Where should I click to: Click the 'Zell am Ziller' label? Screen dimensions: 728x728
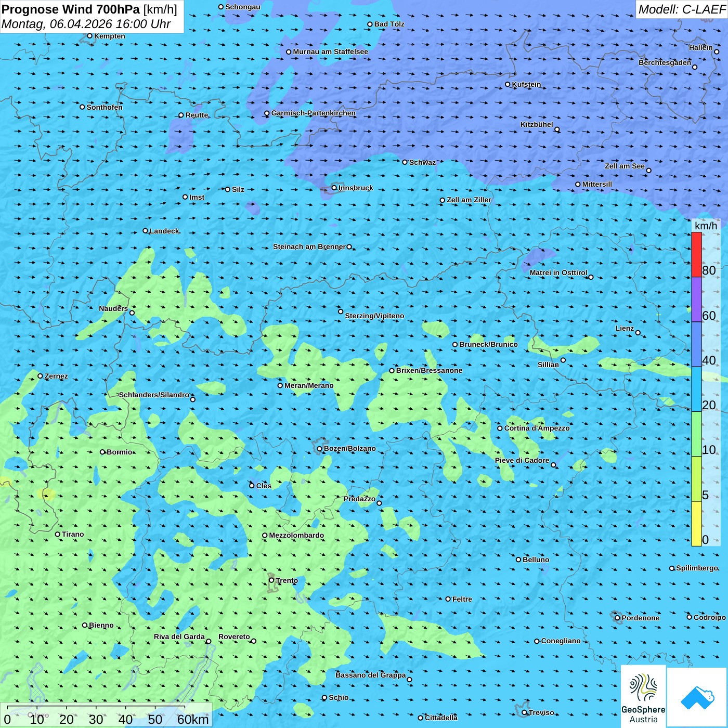(x=469, y=200)
